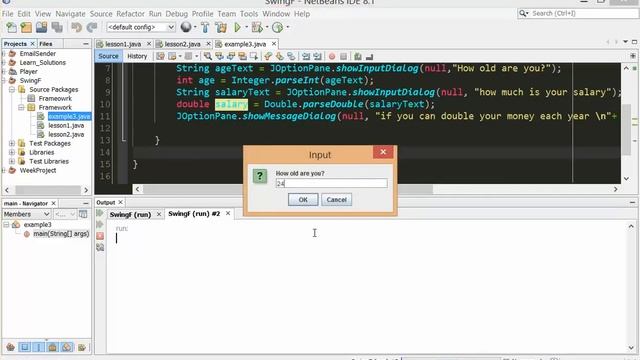The width and height of the screenshot is (640, 360).
Task: Click the editor Find Selection magnifier icon
Action: (x=208, y=56)
